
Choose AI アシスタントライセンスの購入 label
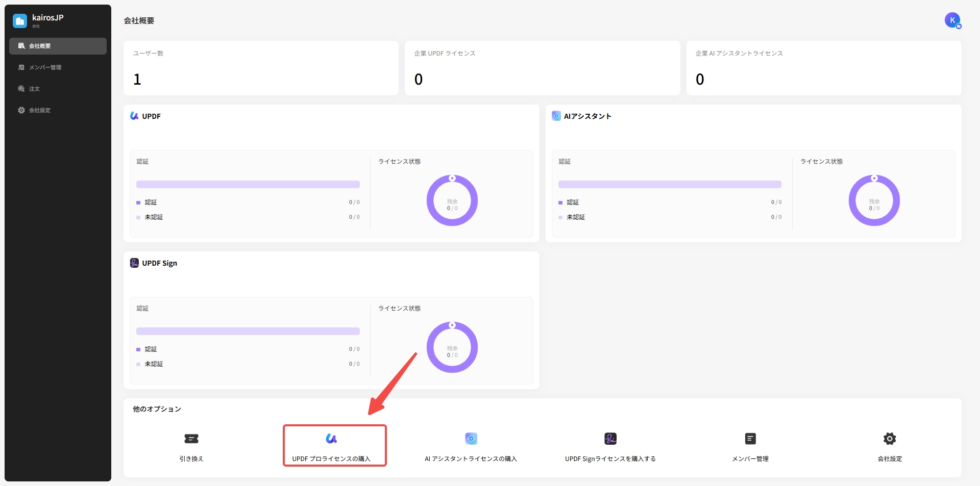471,459
